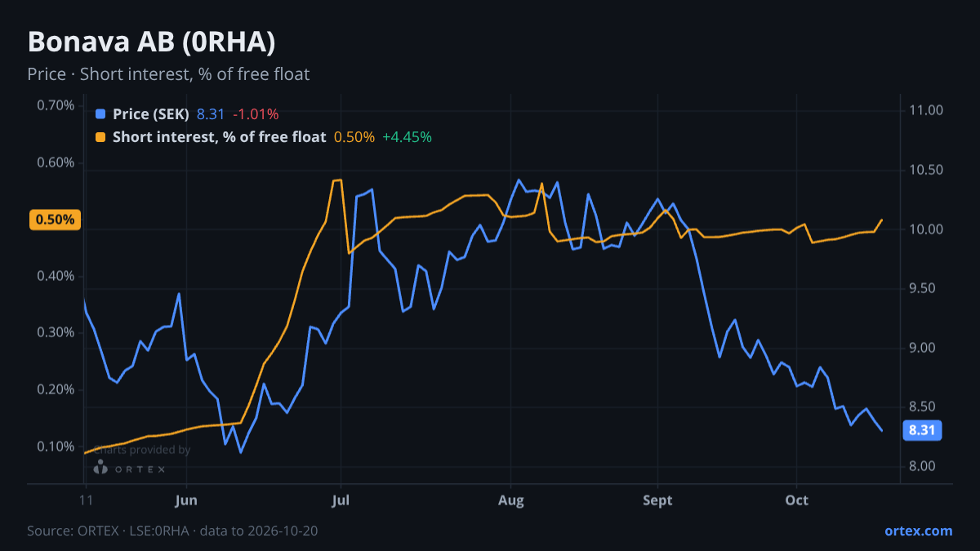Open the ortex.com link

919,531
